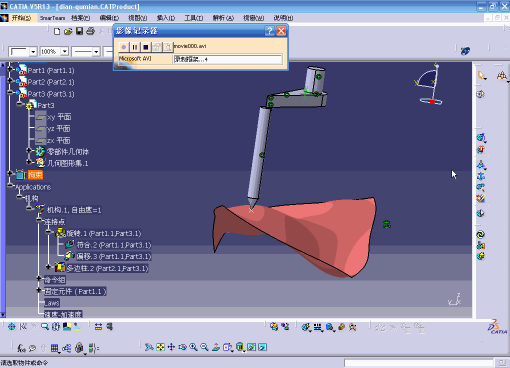Expand the Part2 (Part2.1) node

coord(10,81)
